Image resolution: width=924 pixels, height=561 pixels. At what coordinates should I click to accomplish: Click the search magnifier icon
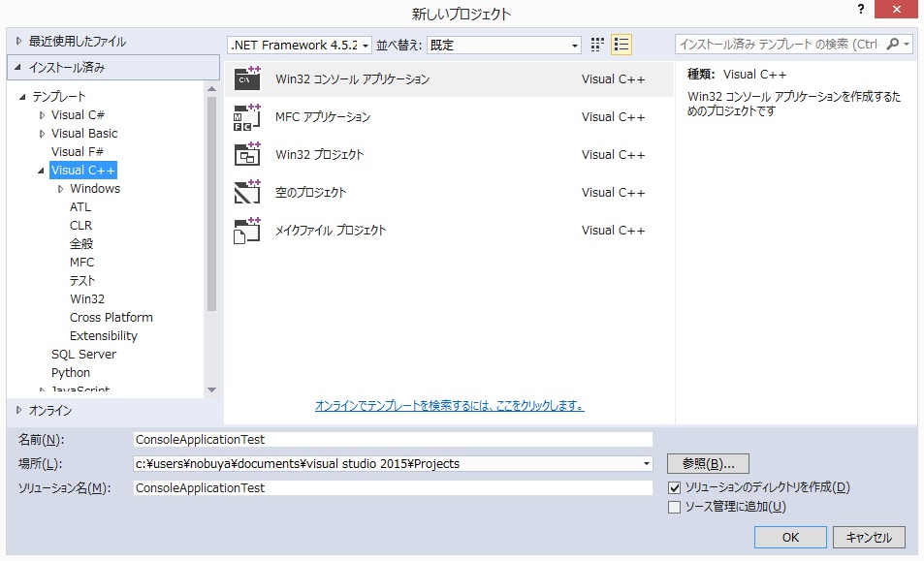coord(894,44)
